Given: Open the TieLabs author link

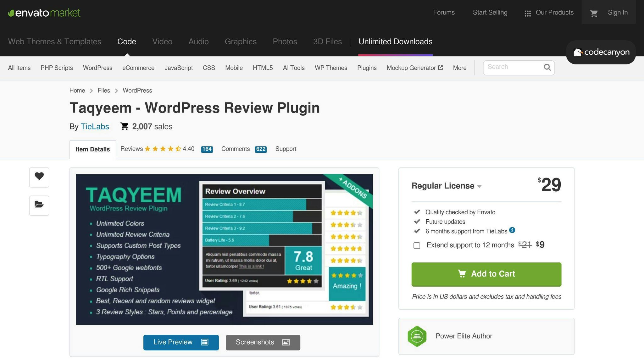Looking at the screenshot, I should [x=95, y=127].
